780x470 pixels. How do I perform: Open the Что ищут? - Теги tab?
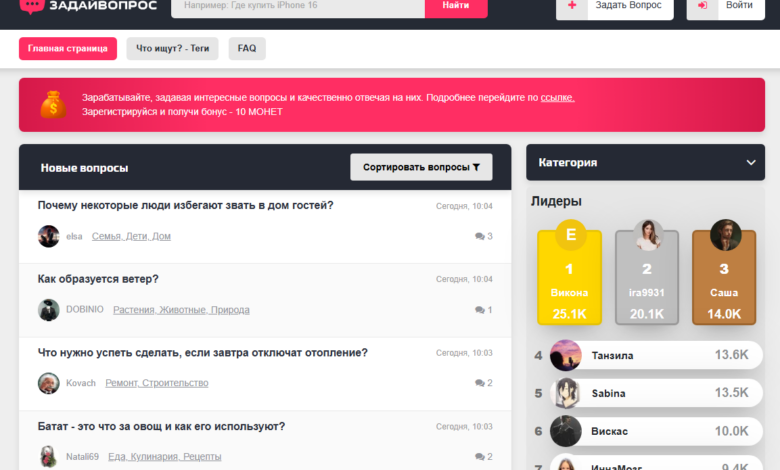point(172,48)
